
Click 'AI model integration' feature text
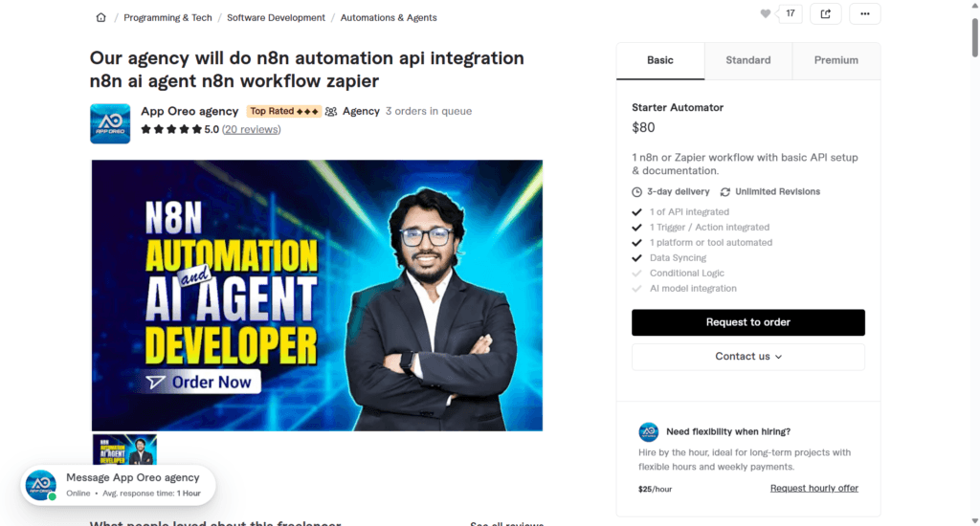pos(693,289)
